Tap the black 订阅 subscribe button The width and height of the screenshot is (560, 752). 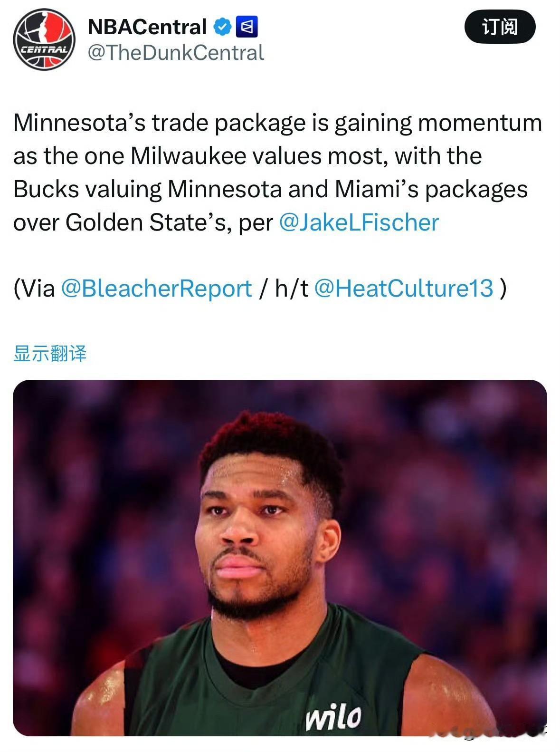click(500, 27)
